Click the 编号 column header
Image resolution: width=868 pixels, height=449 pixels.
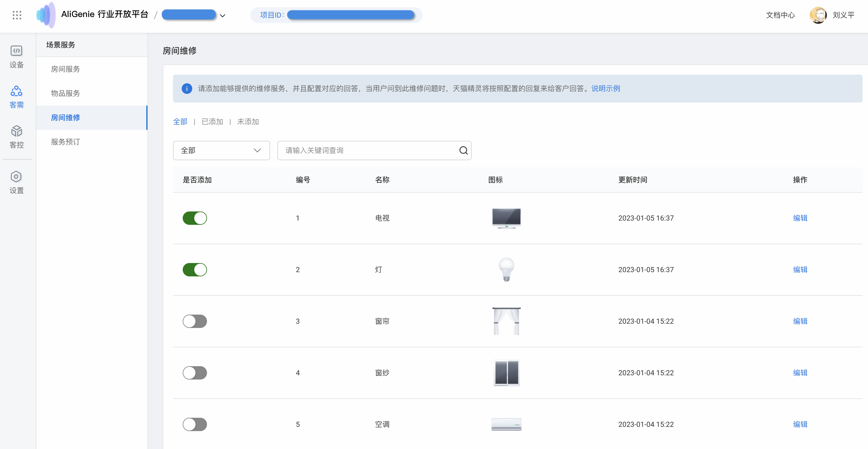tap(303, 180)
